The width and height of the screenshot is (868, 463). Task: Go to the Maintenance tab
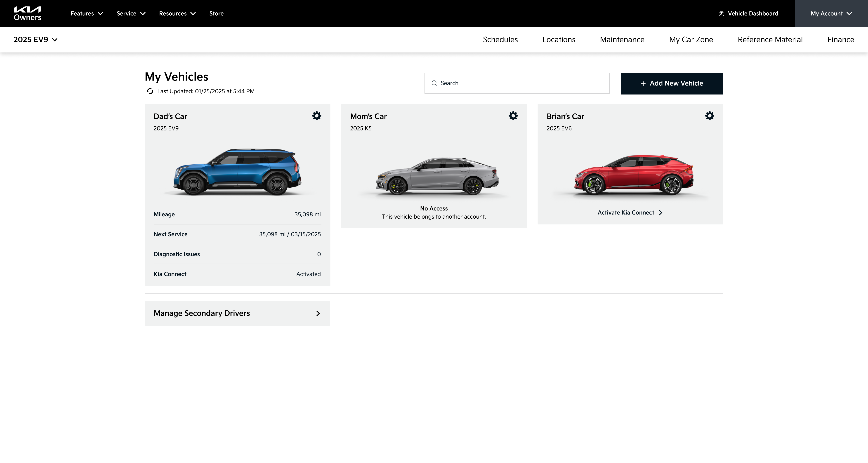(x=622, y=40)
